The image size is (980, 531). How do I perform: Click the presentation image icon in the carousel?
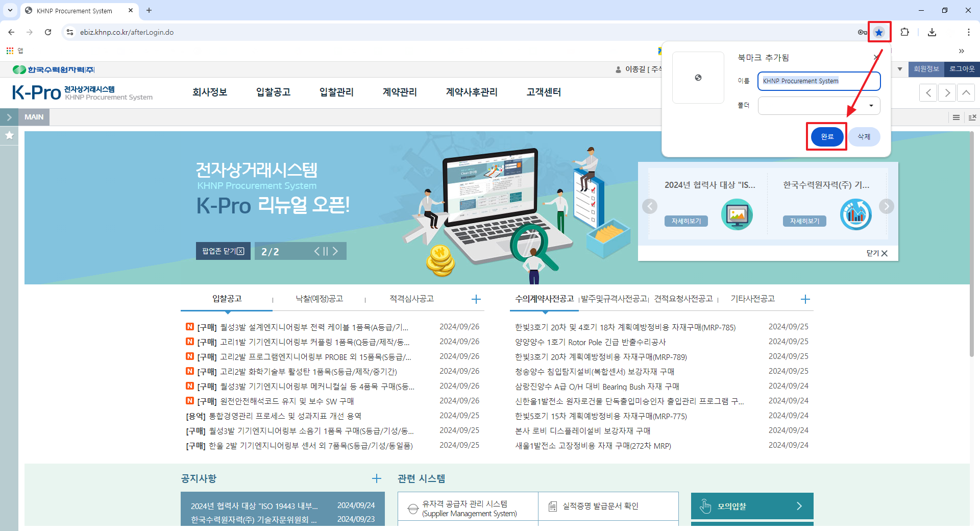point(737,214)
